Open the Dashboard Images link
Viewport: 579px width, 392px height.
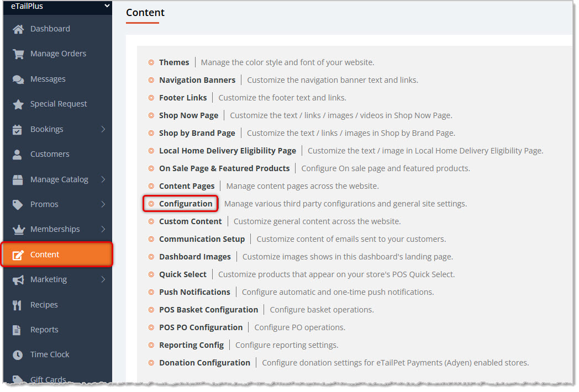(x=195, y=257)
